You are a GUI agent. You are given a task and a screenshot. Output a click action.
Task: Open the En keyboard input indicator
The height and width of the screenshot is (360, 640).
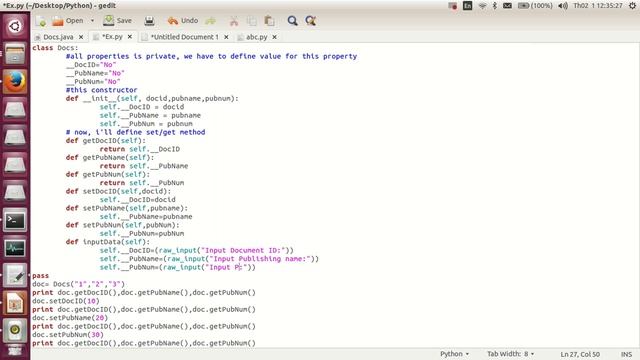(x=467, y=6)
